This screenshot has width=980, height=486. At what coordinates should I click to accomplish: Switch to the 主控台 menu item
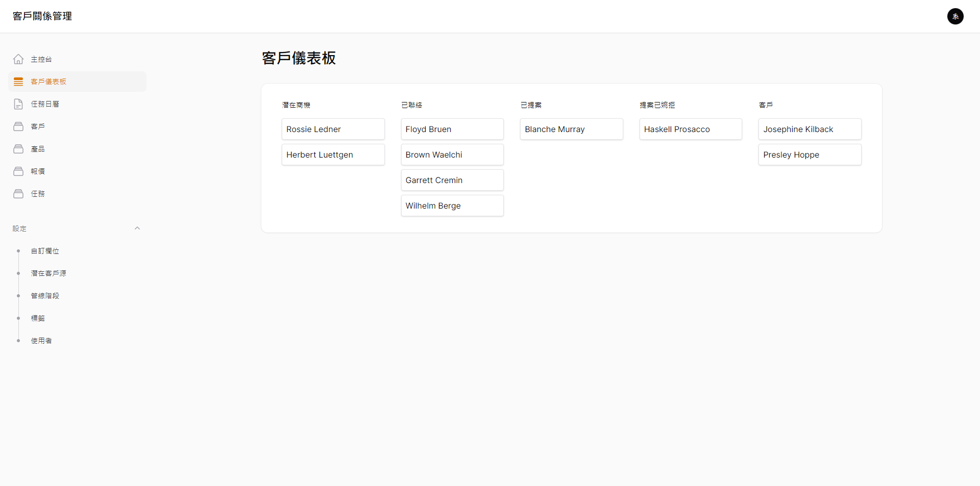(x=41, y=59)
